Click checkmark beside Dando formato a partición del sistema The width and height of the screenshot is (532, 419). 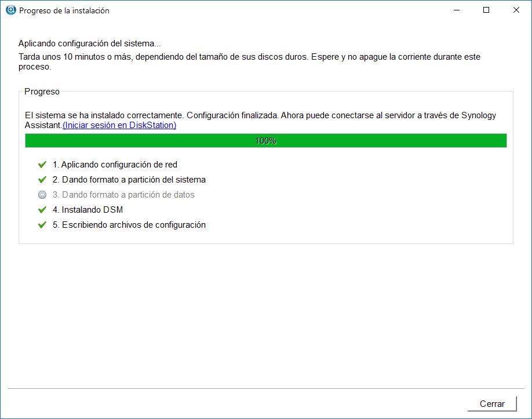(42, 180)
